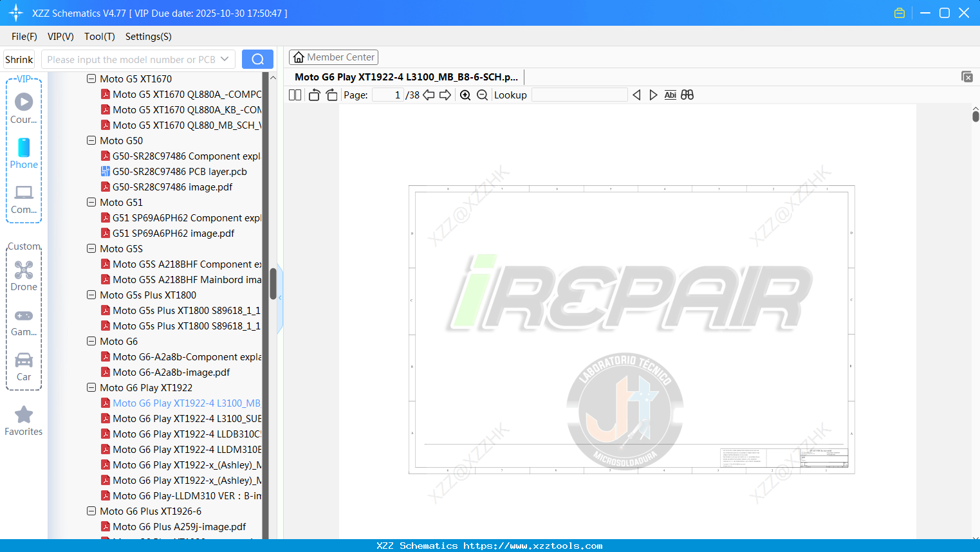980x552 pixels.
Task: Collapse the Moto G5 XT1670 node
Action: coord(91,78)
